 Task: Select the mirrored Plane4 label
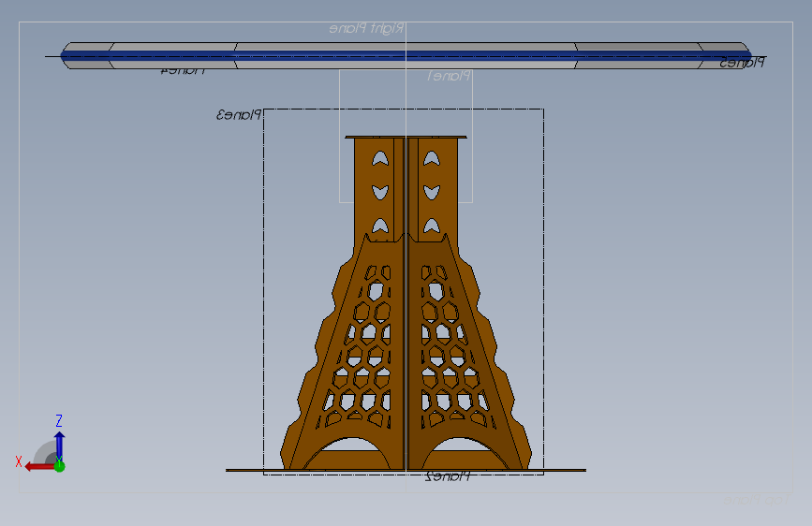point(183,70)
